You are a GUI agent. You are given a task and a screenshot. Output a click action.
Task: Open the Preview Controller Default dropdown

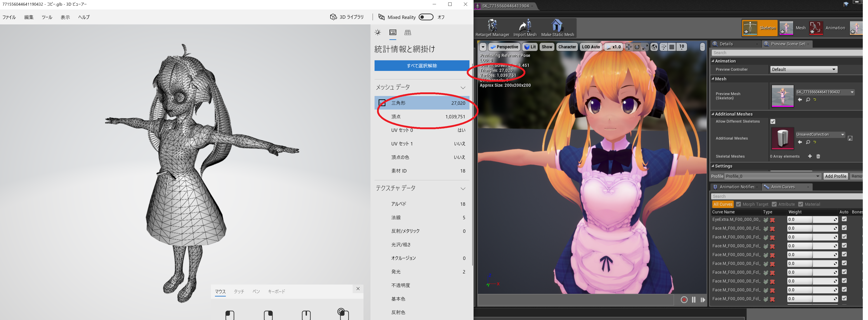tap(803, 70)
